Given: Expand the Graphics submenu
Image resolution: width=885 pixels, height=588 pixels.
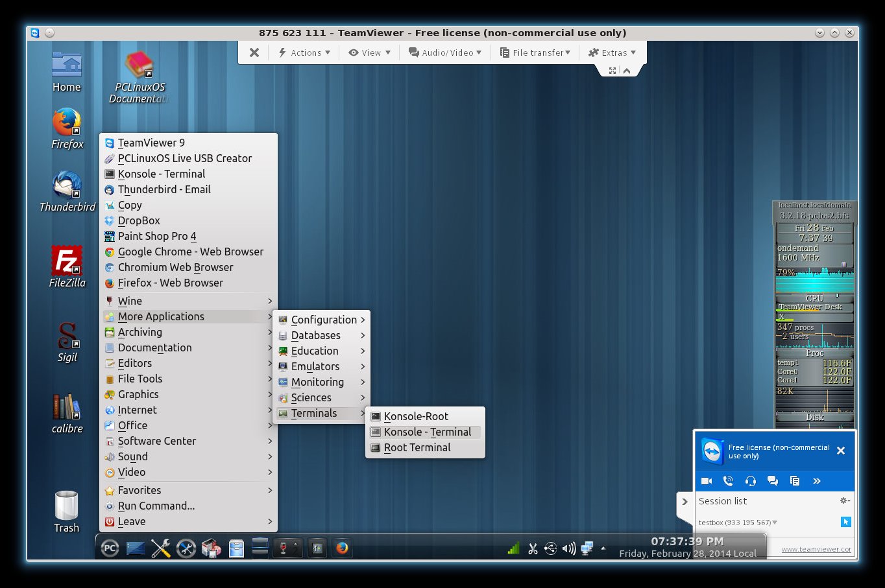Looking at the screenshot, I should coord(188,394).
